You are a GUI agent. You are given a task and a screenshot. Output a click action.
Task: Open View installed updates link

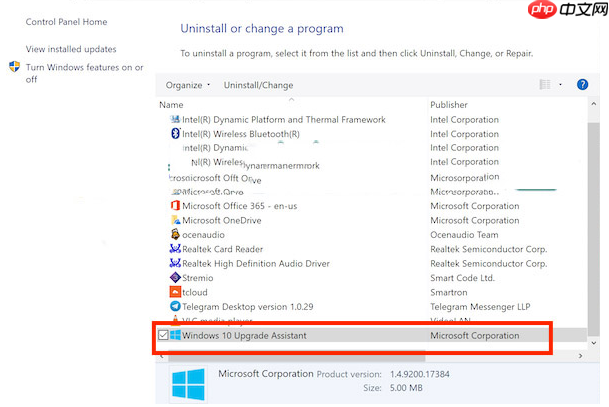[71, 49]
